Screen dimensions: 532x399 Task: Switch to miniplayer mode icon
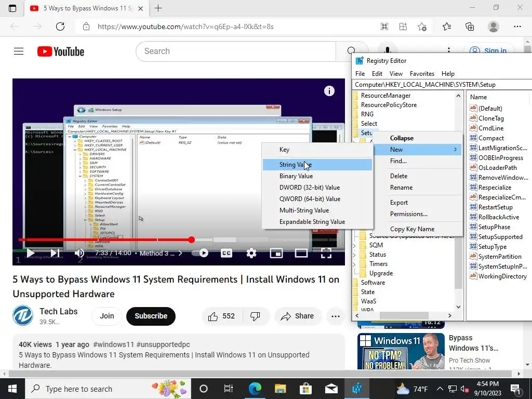[x=276, y=253]
